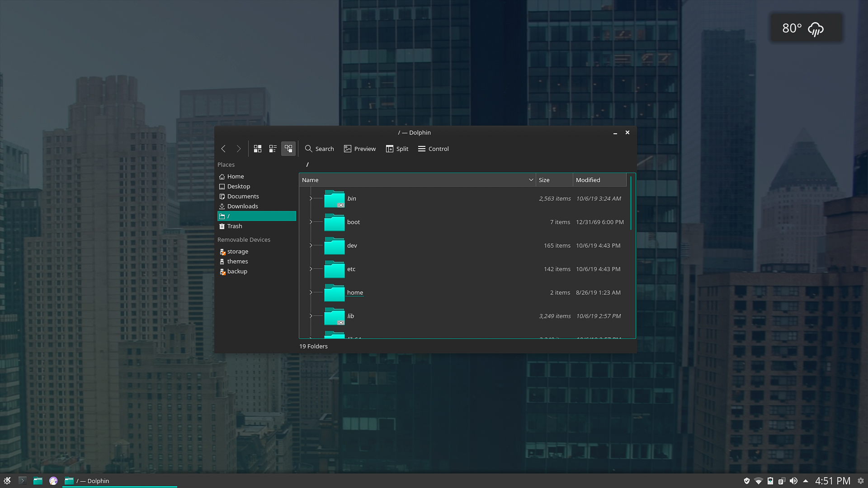The width and height of the screenshot is (868, 488).
Task: Expand the home folder tree
Action: click(x=311, y=292)
